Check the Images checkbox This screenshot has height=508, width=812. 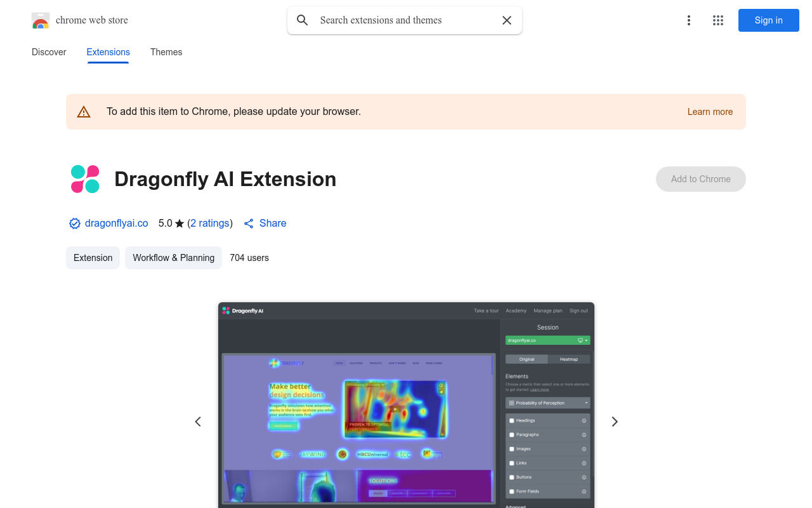512,449
